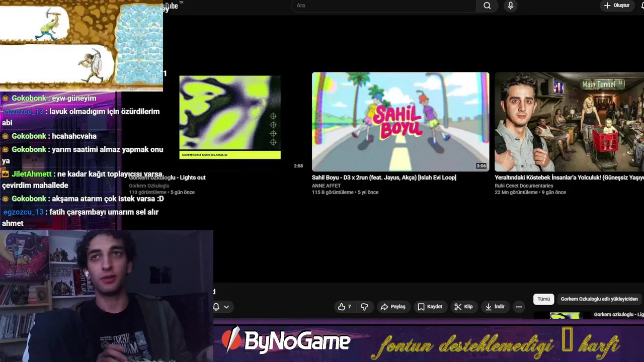
Task: Click the YouTube search magnifier button
Action: pos(487,6)
